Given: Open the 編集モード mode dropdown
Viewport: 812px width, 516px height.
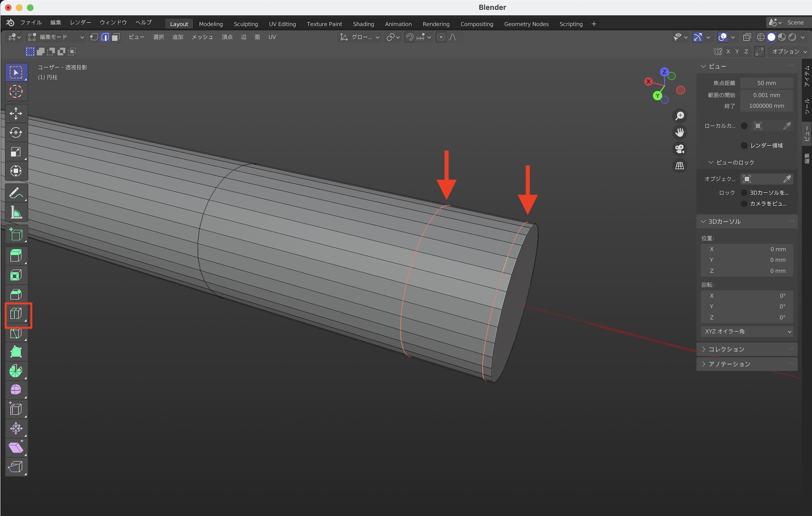Looking at the screenshot, I should [x=56, y=37].
